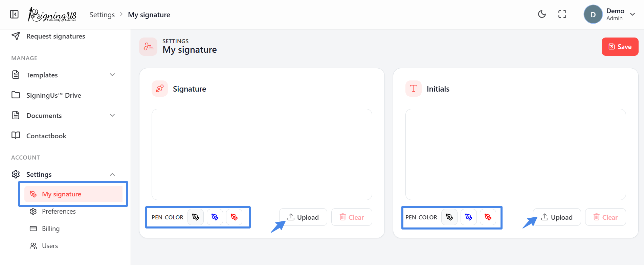Click the Contactbook book icon

16,136
